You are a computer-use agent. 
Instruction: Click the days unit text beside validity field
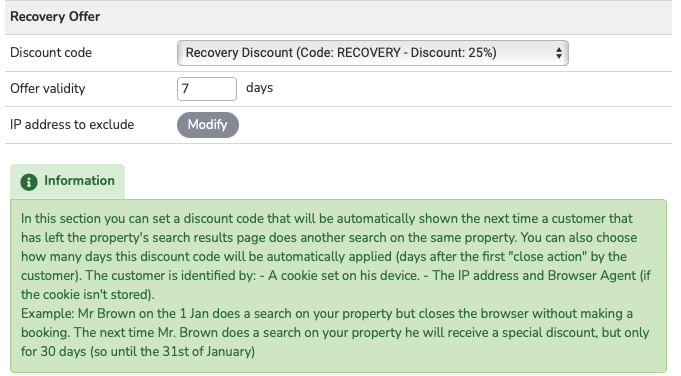(x=259, y=88)
